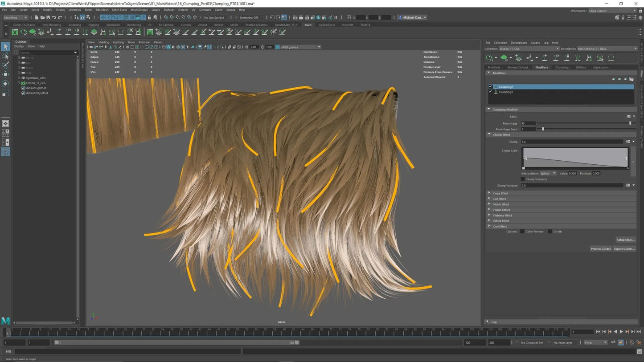Click the Export Guides... button

point(624,249)
